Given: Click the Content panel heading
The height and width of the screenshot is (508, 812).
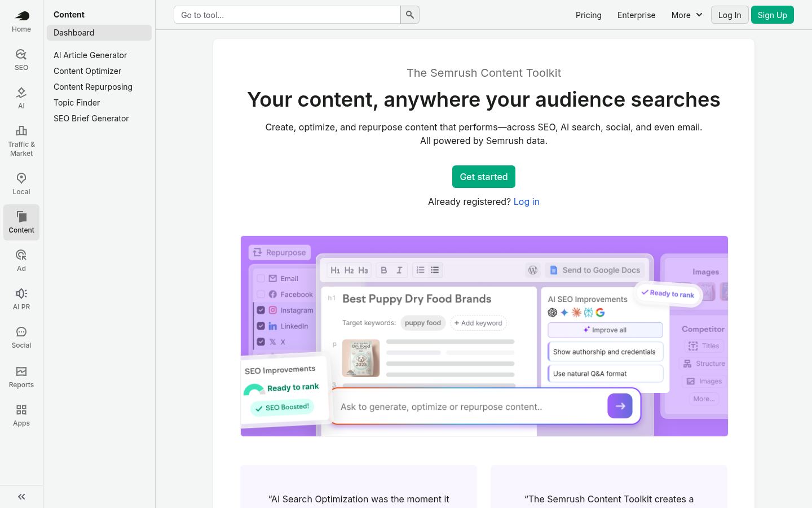Looking at the screenshot, I should (x=69, y=15).
